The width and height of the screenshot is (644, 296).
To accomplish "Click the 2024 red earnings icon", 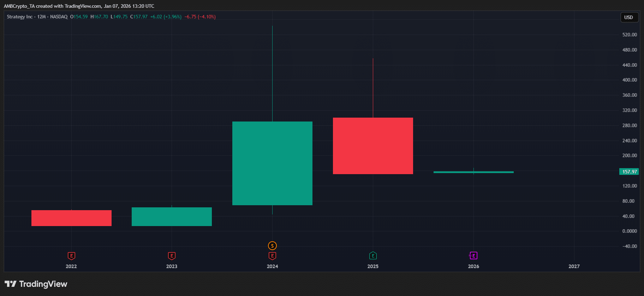I will pyautogui.click(x=272, y=256).
